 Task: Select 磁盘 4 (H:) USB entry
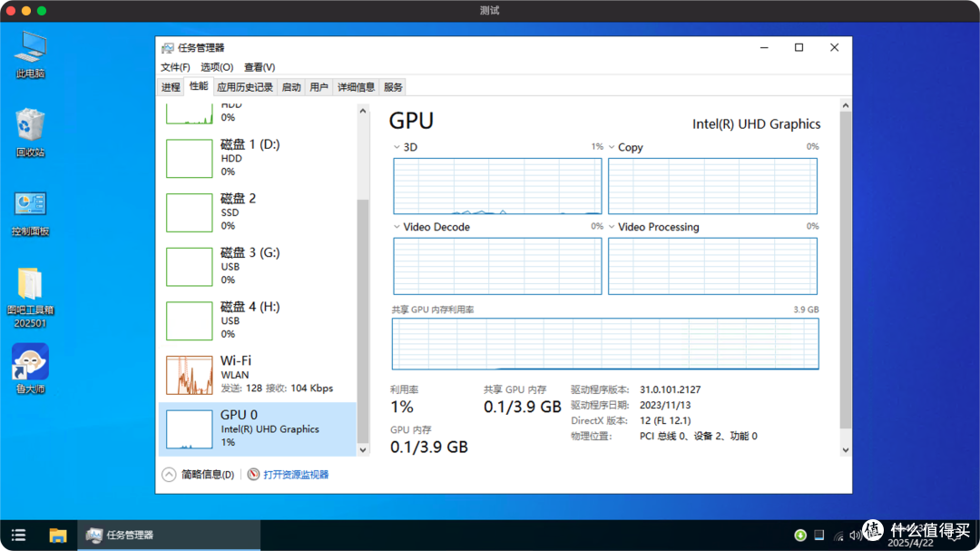[258, 320]
